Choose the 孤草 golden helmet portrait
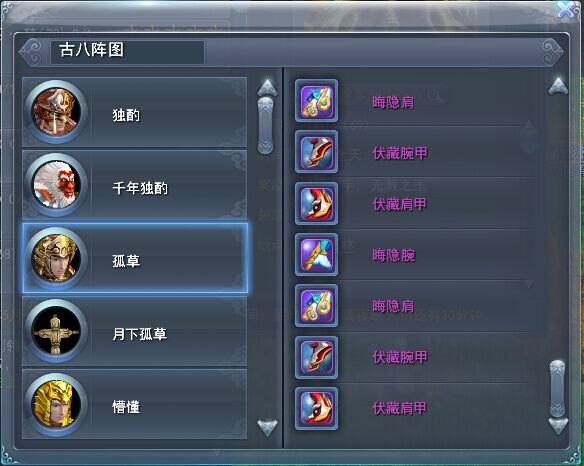The height and width of the screenshot is (466, 584). point(56,258)
